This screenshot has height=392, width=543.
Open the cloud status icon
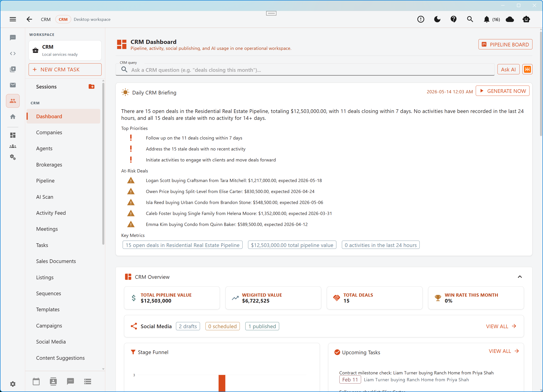pos(510,19)
